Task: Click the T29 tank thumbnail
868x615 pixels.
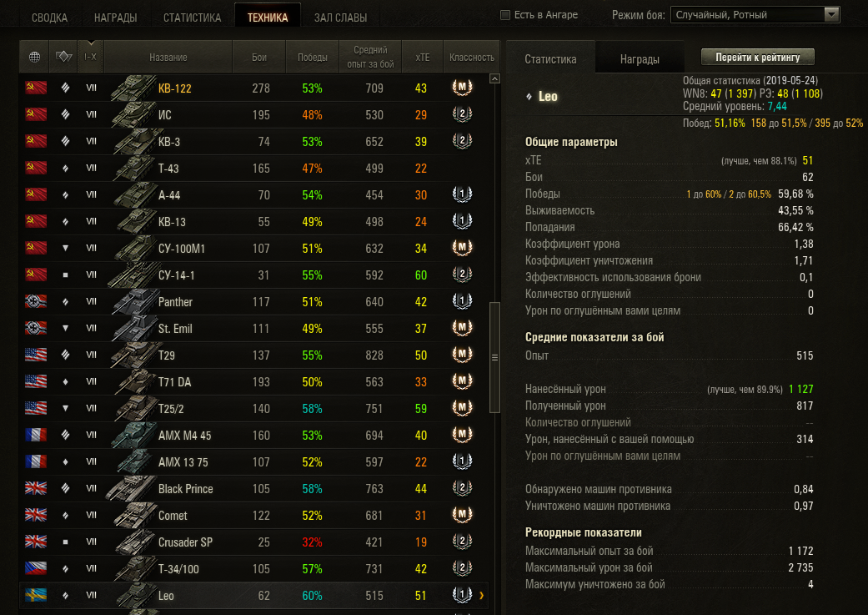Action: [133, 355]
